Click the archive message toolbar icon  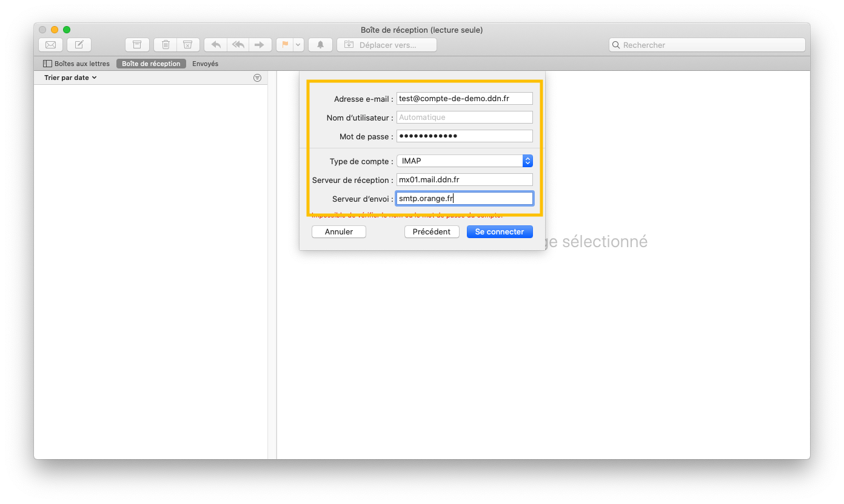point(137,45)
